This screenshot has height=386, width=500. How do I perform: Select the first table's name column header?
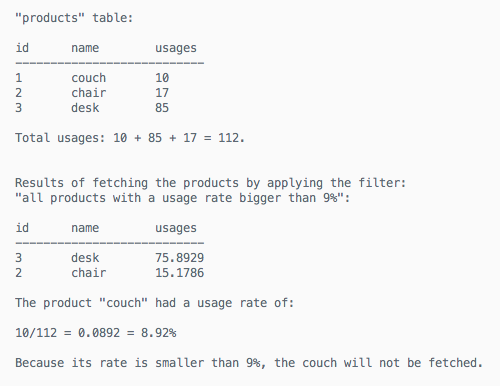click(85, 48)
